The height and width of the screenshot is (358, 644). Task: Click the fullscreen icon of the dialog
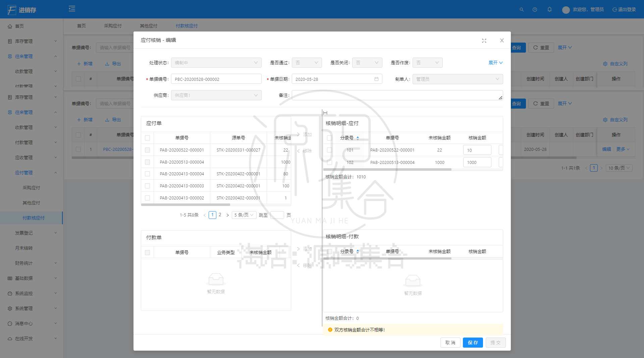coord(484,41)
